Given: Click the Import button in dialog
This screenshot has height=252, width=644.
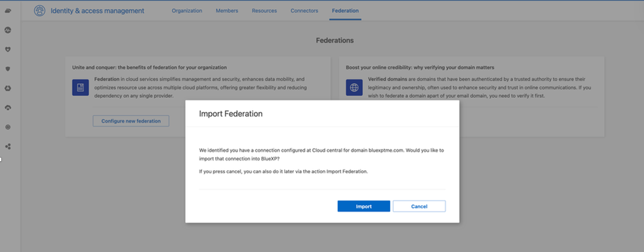Looking at the screenshot, I should click(364, 206).
